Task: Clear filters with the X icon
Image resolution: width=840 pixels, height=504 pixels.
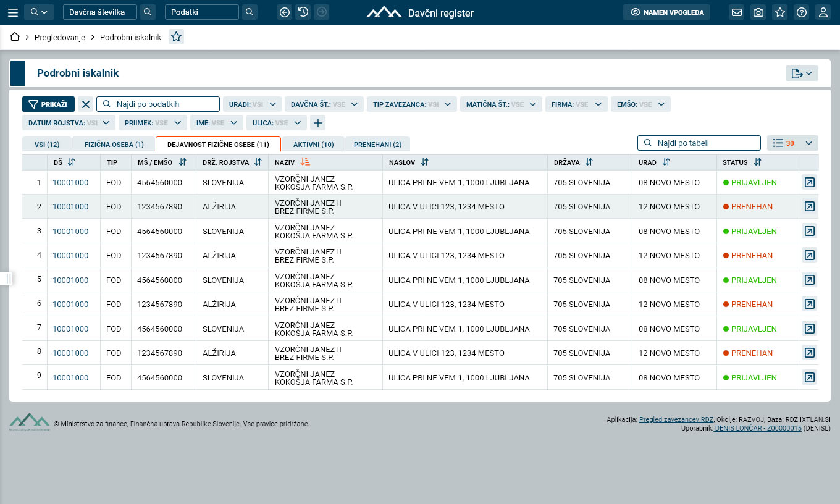Action: [x=86, y=104]
